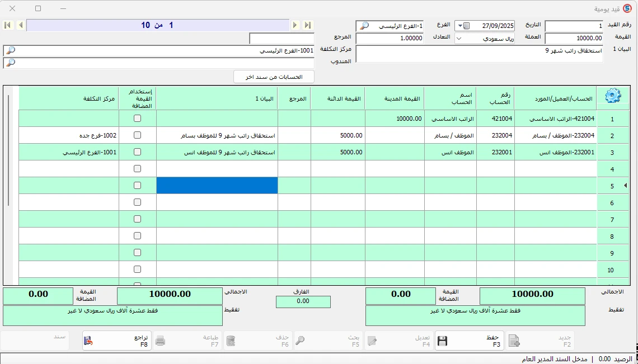Click the حفظ F3 save button
Screen dimensions: 638x364
[469, 341]
